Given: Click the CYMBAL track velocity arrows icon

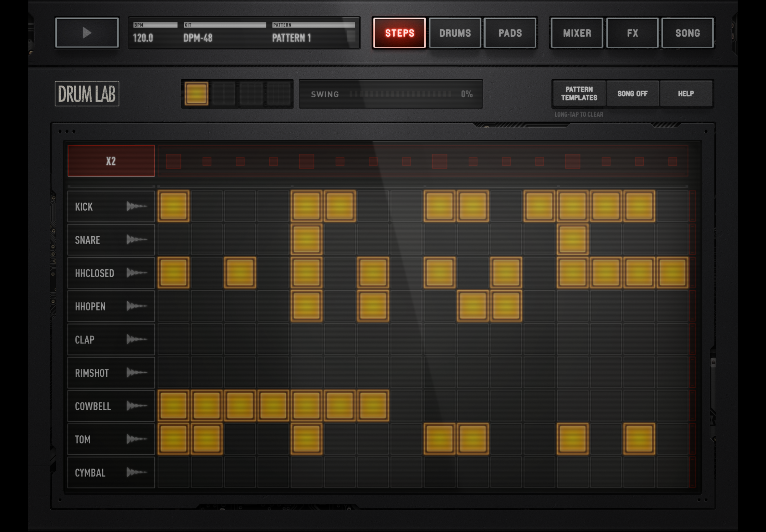Looking at the screenshot, I should (x=137, y=472).
